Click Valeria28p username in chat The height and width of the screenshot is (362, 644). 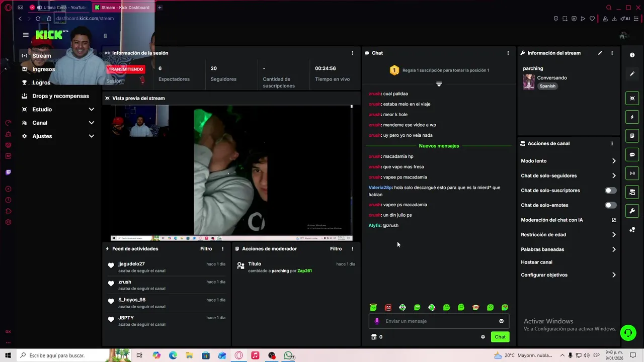click(x=380, y=188)
